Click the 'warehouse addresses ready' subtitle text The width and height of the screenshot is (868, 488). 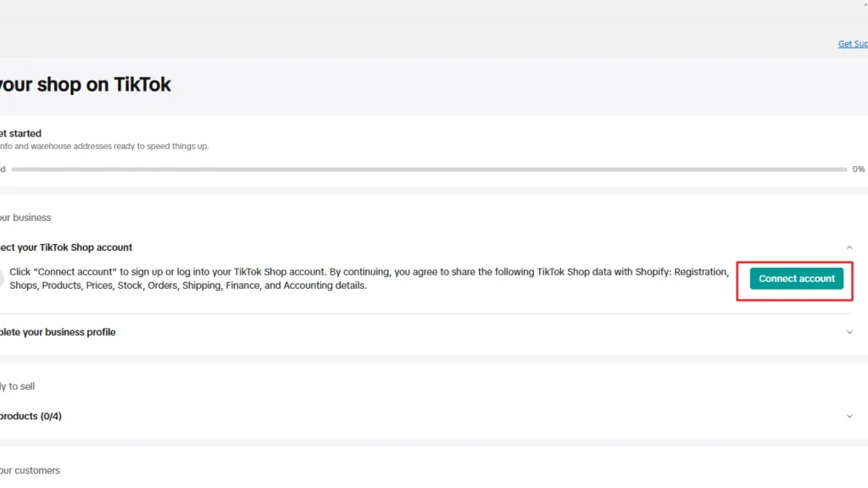(104, 146)
